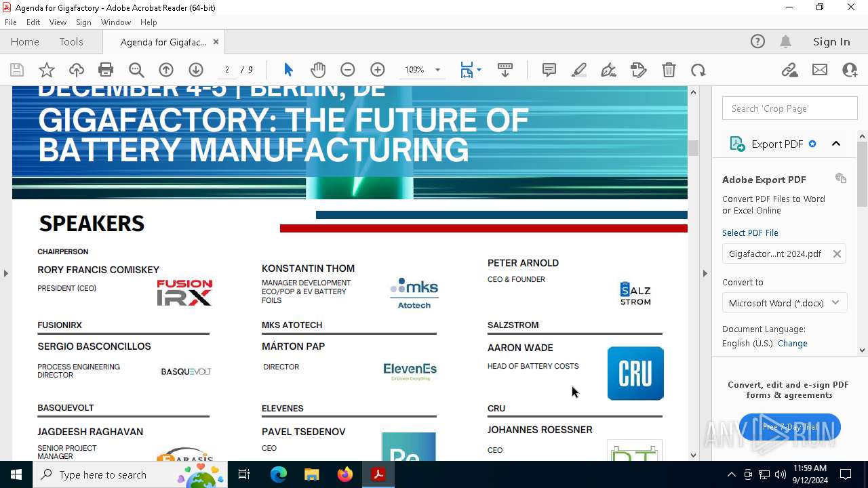Viewport: 868px width, 488px height.
Task: Click the taskbar search box
Action: point(130,474)
